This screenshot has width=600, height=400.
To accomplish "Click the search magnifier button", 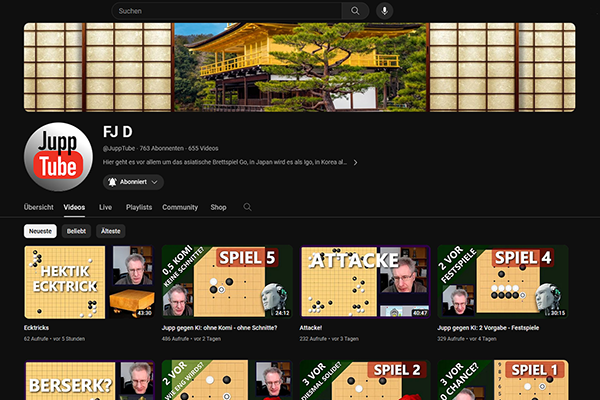I will (x=355, y=11).
